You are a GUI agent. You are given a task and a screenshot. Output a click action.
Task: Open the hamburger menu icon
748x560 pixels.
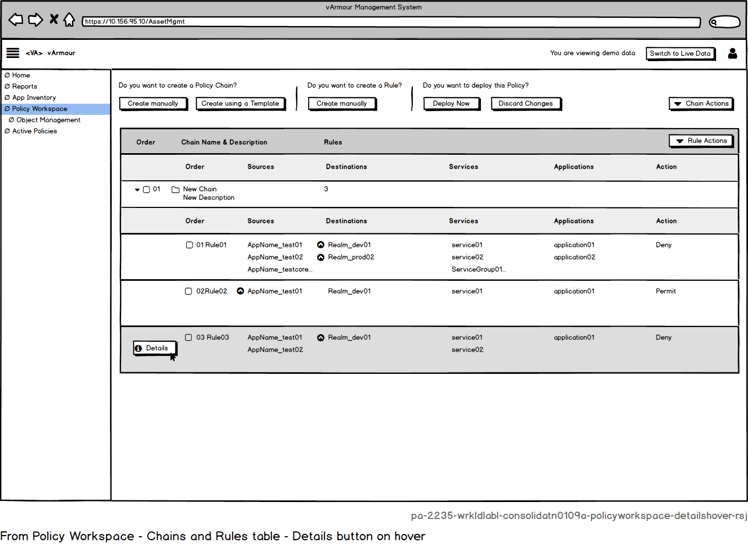click(13, 53)
